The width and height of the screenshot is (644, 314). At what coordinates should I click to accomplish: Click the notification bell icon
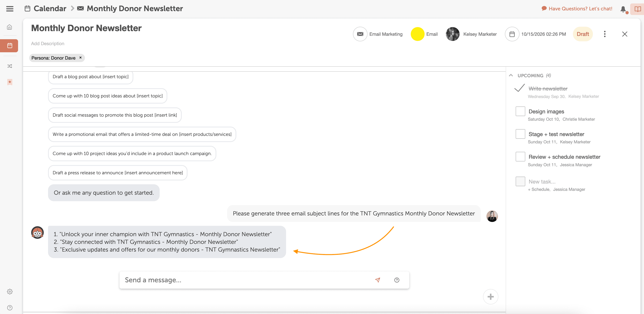pos(623,9)
